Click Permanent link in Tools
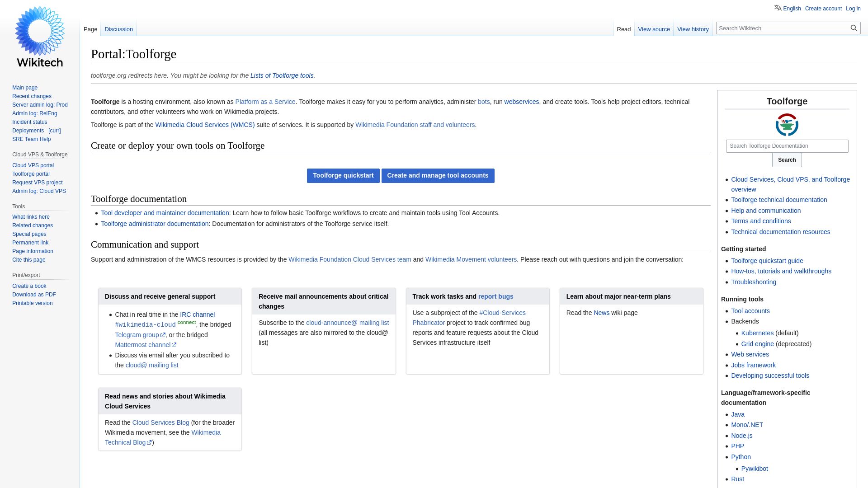This screenshot has height=488, width=868. click(30, 243)
